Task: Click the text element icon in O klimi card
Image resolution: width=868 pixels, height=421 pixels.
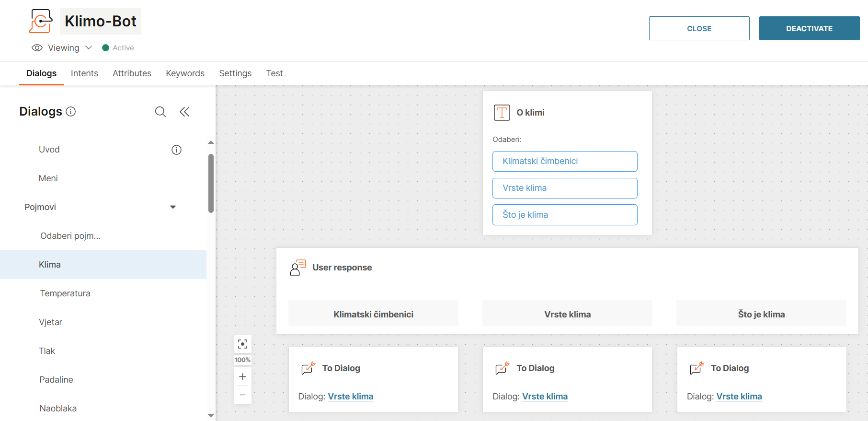Action: (x=502, y=113)
